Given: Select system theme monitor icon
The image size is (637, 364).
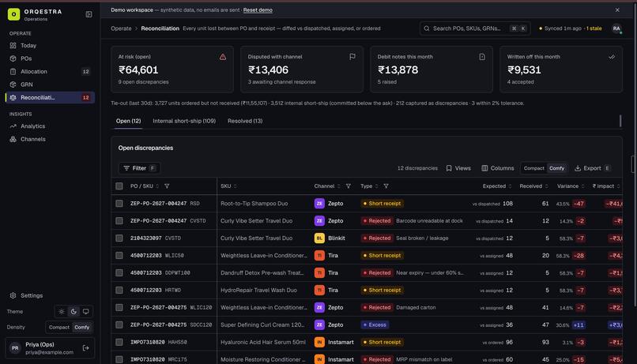Looking at the screenshot, I should tap(85, 312).
